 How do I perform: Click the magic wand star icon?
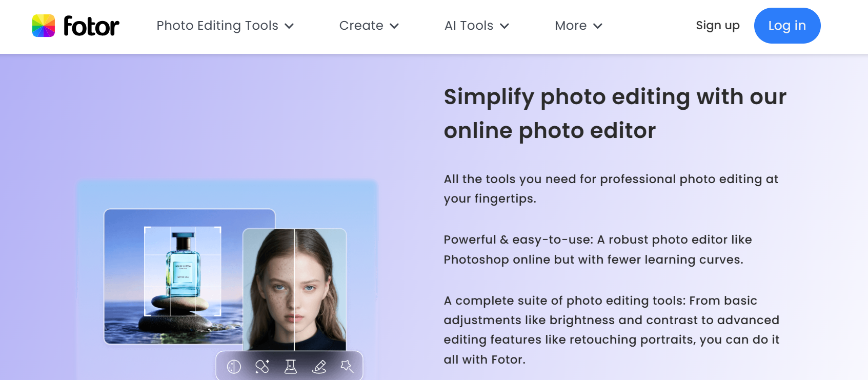pos(347,366)
